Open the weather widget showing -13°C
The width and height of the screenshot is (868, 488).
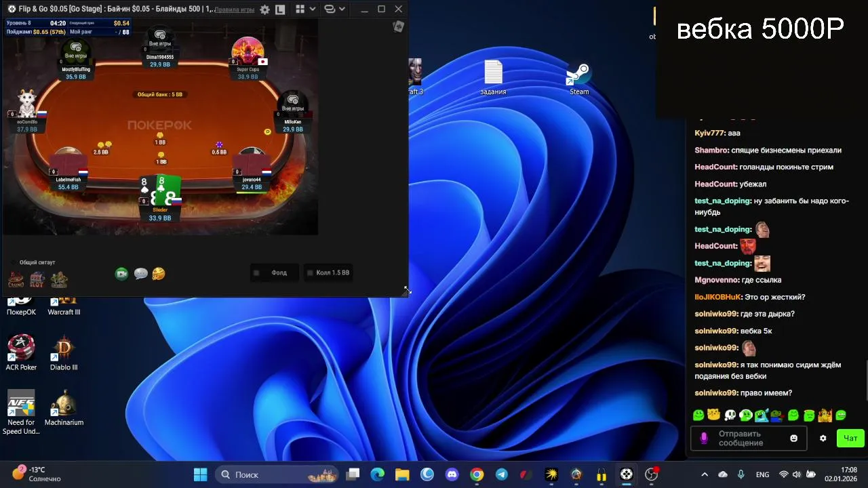(x=37, y=474)
